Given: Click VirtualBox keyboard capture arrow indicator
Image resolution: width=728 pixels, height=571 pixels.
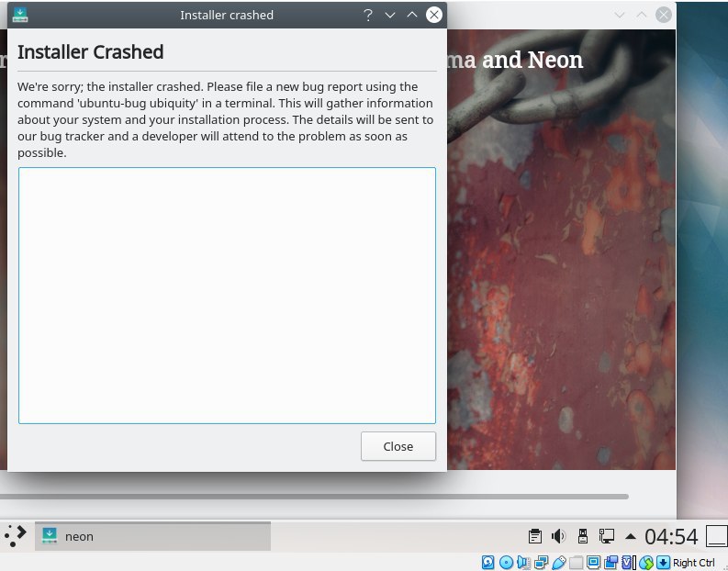Looking at the screenshot, I should 663,562.
